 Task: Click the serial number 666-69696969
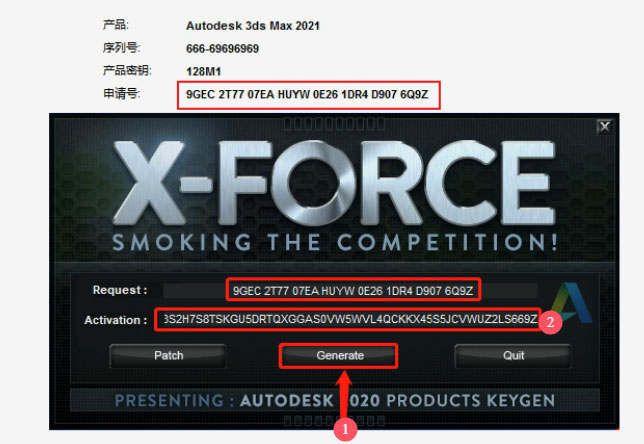click(x=222, y=49)
